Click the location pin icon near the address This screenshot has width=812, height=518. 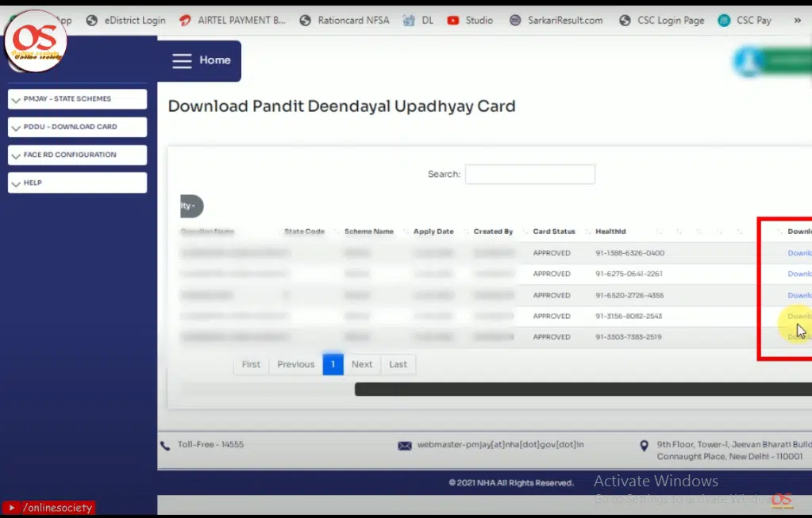(x=644, y=445)
